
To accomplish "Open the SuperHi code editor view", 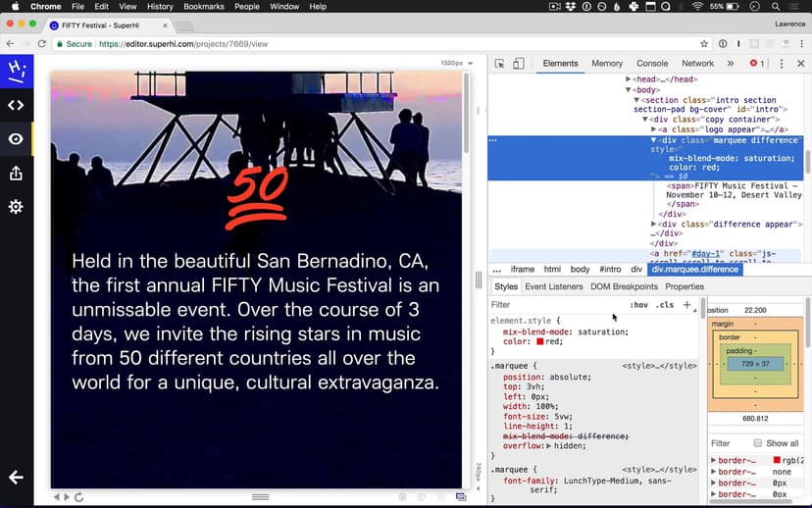I will click(x=16, y=105).
